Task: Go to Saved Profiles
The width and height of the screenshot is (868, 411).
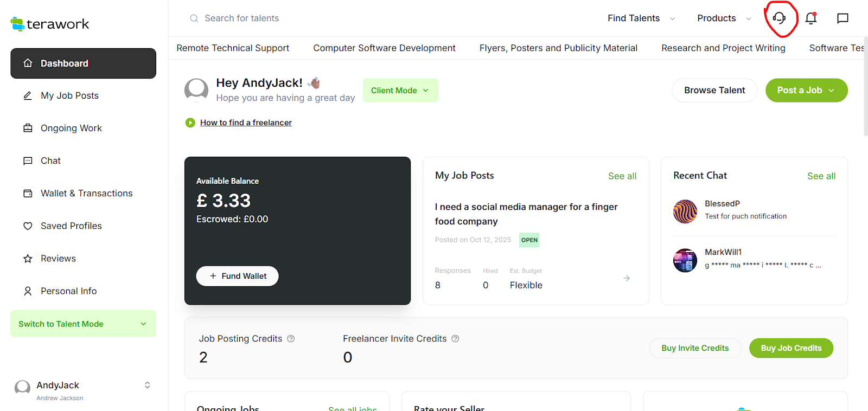Action: click(71, 226)
